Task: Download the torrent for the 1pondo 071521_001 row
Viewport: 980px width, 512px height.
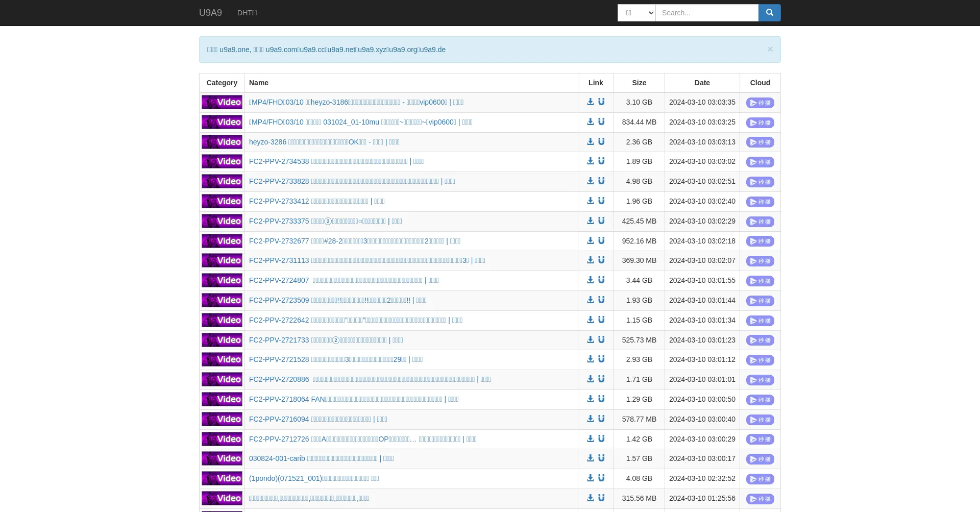Action: (x=590, y=478)
